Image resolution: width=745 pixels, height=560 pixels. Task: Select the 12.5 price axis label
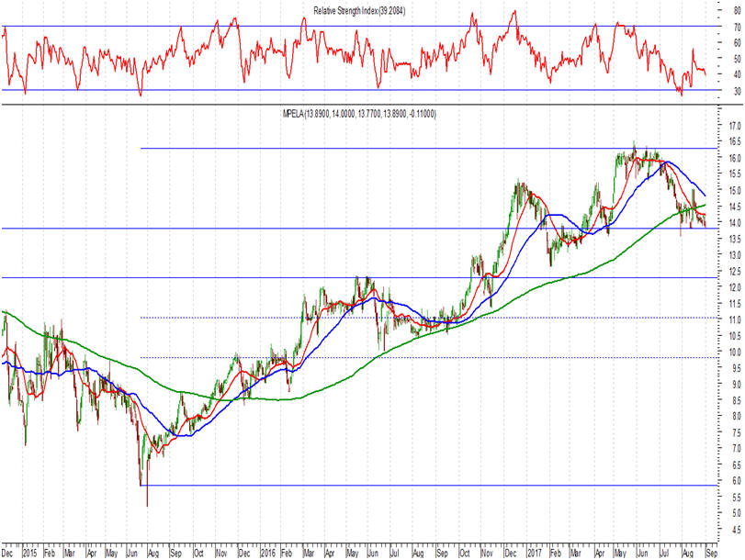pyautogui.click(x=735, y=271)
